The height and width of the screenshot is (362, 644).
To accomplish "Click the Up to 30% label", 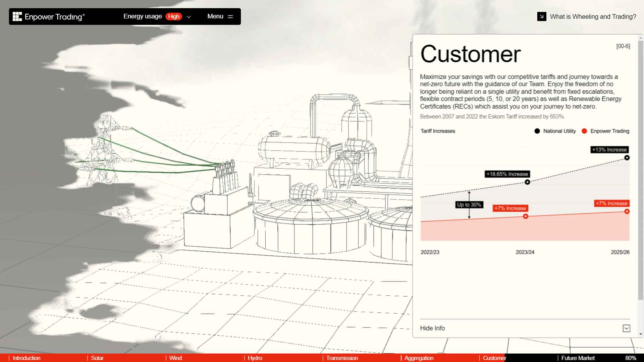I will pos(469,204).
